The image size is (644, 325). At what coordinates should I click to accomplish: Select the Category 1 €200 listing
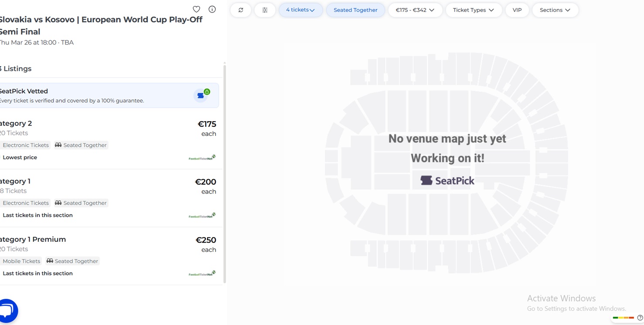(x=109, y=197)
